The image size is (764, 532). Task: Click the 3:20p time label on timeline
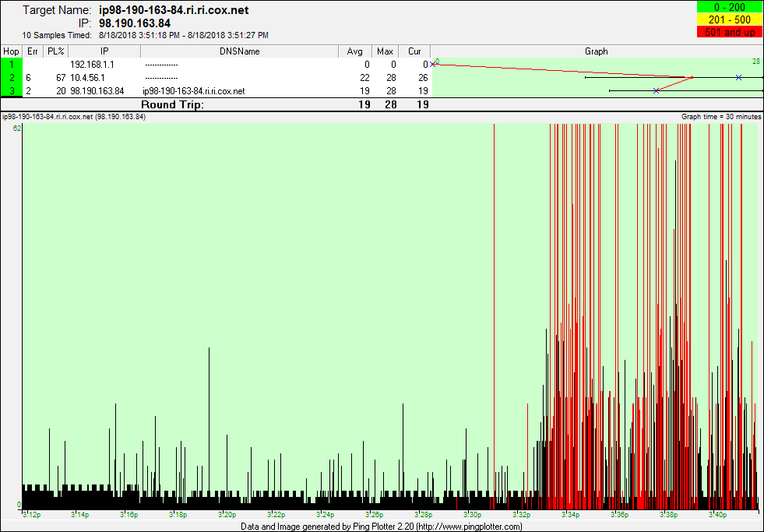[227, 514]
